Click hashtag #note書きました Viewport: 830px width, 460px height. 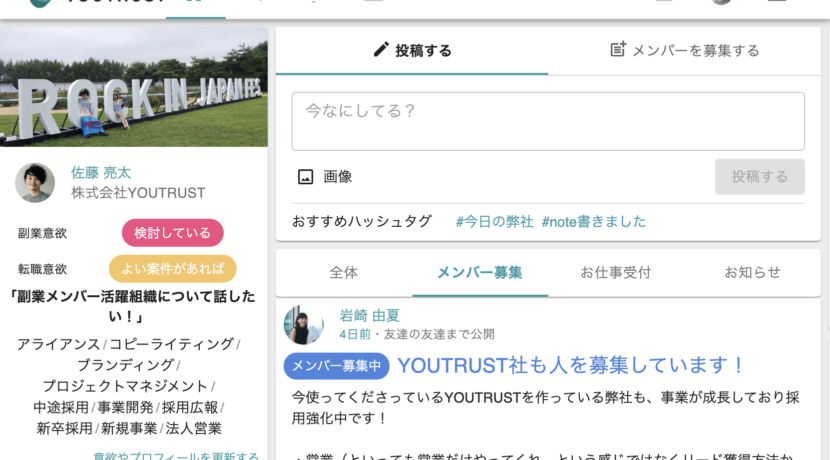coord(594,221)
